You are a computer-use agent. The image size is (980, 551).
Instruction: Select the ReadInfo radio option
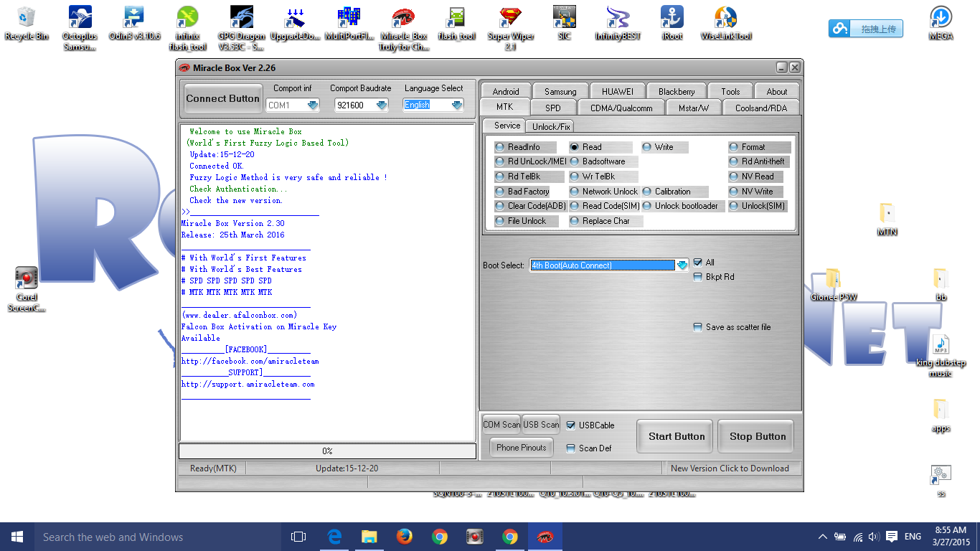(524, 147)
